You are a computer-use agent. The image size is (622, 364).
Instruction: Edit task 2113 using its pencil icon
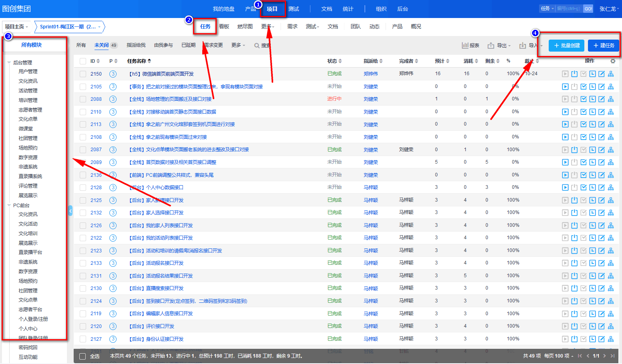(602, 124)
